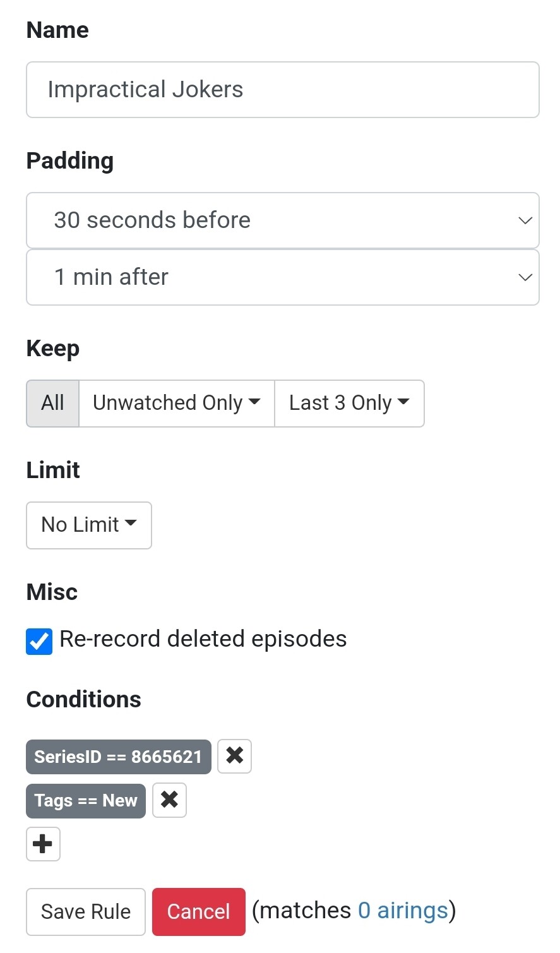Image resolution: width=560 pixels, height=953 pixels.
Task: Open the 1 min after padding dropdown
Action: coord(282,277)
